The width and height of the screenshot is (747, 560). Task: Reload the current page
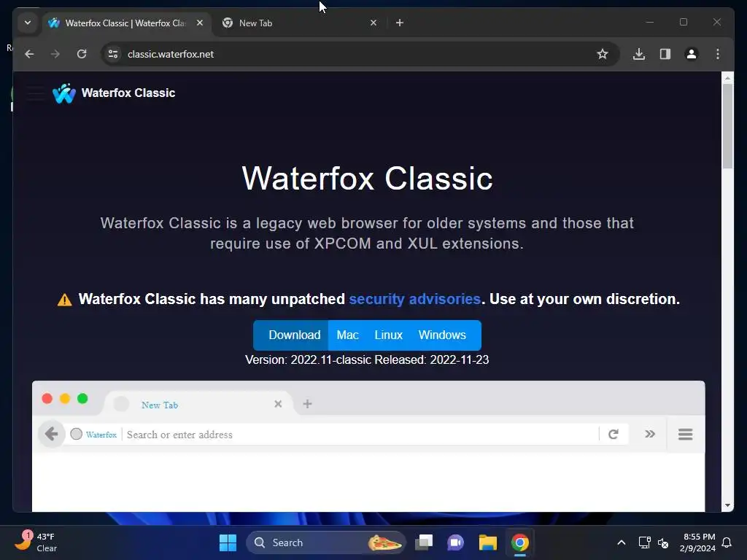coord(82,54)
